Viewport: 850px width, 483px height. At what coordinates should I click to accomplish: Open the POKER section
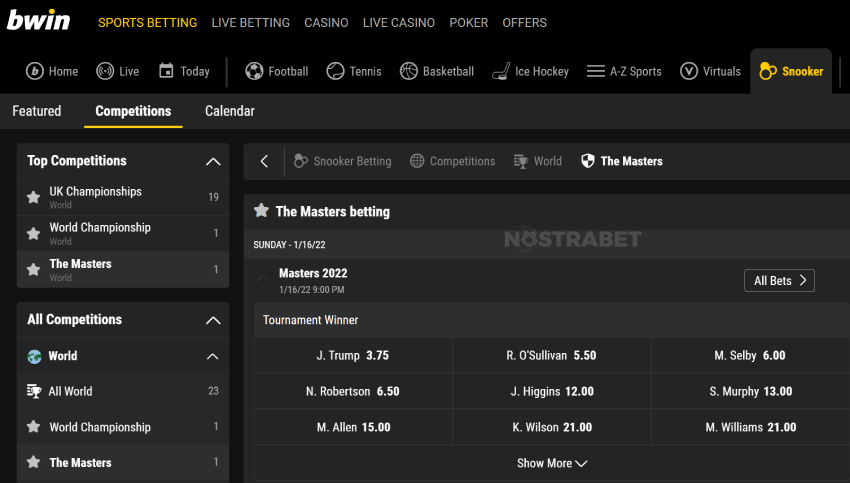[469, 23]
